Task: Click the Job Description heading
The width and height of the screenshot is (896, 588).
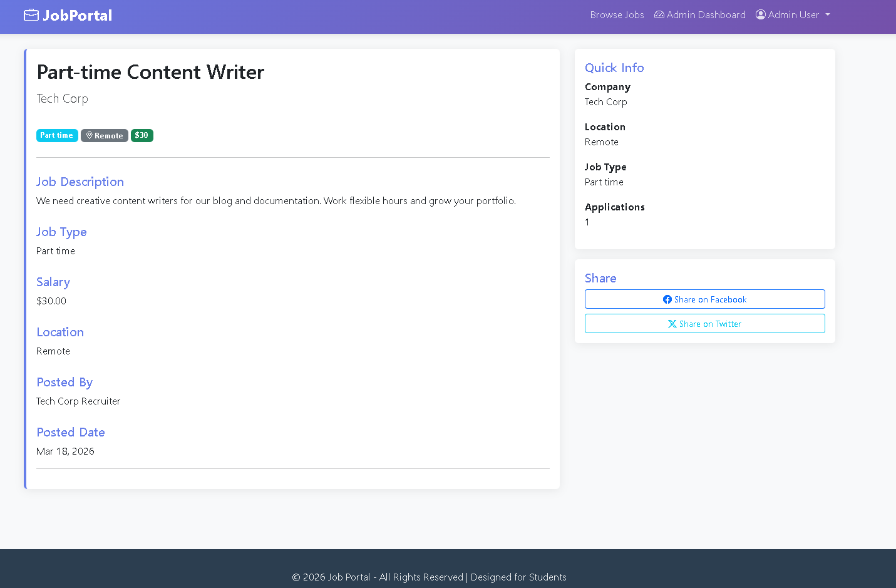Action: 80,182
